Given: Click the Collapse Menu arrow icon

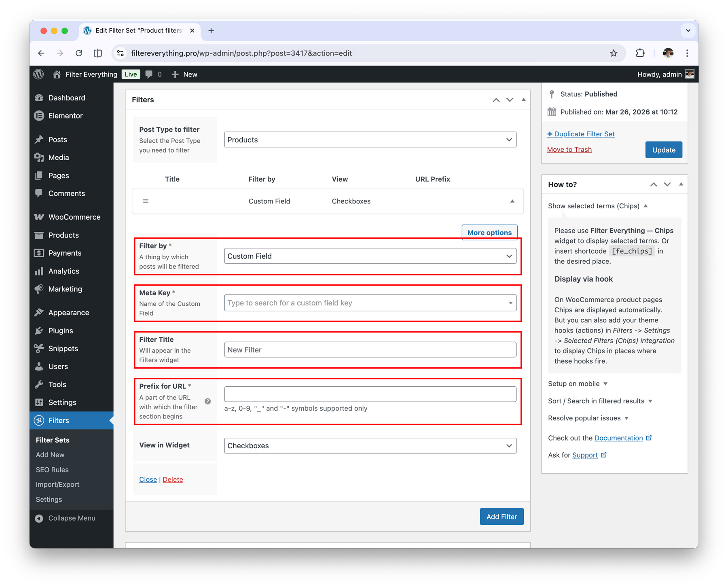Looking at the screenshot, I should point(39,518).
